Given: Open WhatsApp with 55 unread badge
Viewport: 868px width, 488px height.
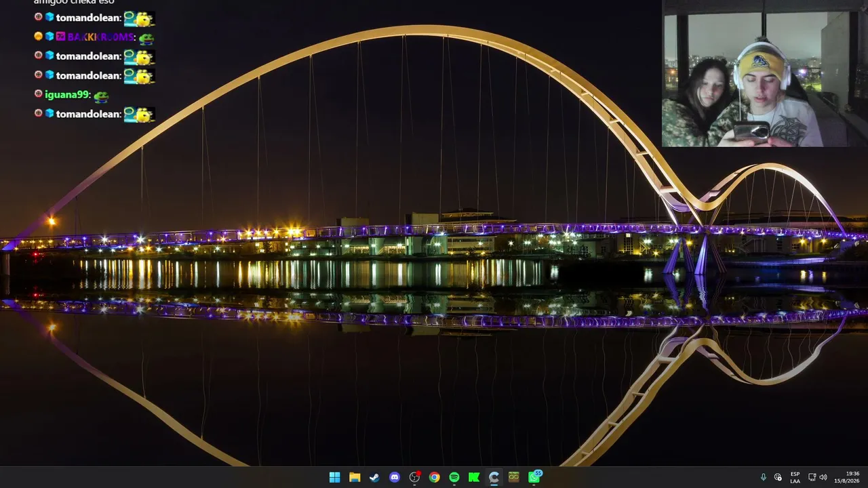Looking at the screenshot, I should [x=534, y=477].
